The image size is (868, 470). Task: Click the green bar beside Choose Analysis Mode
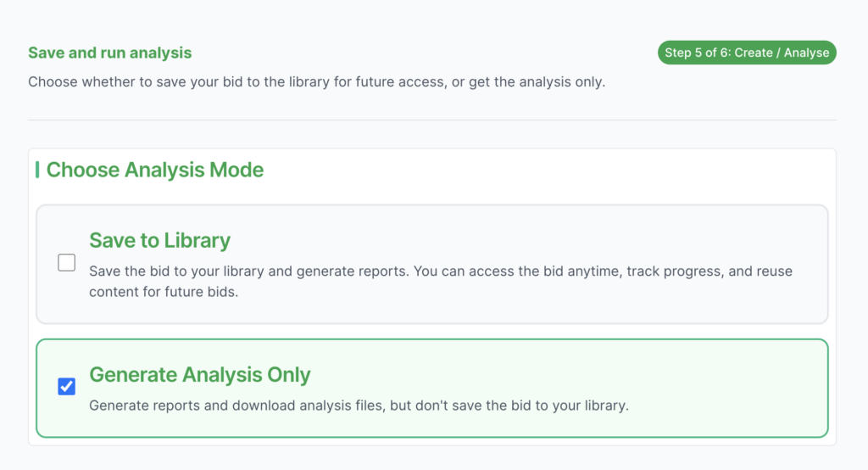37,170
